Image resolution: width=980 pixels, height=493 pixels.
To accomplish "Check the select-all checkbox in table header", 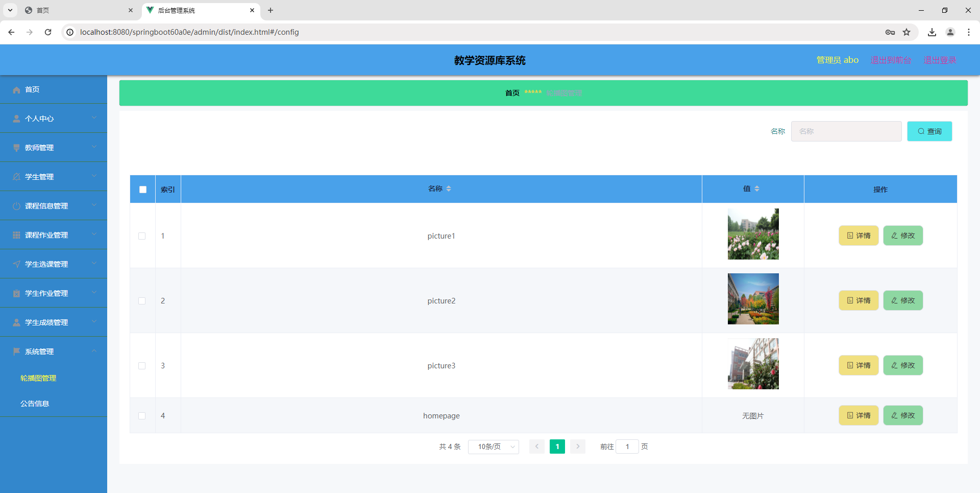I will click(142, 189).
